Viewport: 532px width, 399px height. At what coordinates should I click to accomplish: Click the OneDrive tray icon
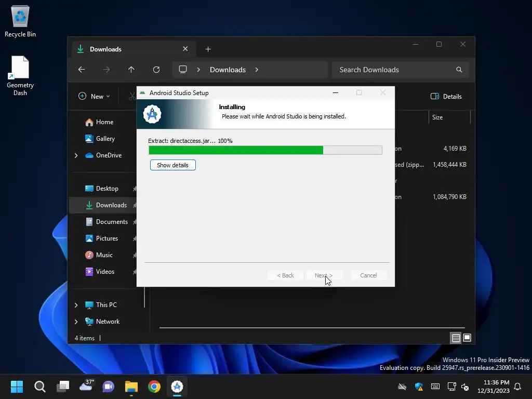click(402, 387)
